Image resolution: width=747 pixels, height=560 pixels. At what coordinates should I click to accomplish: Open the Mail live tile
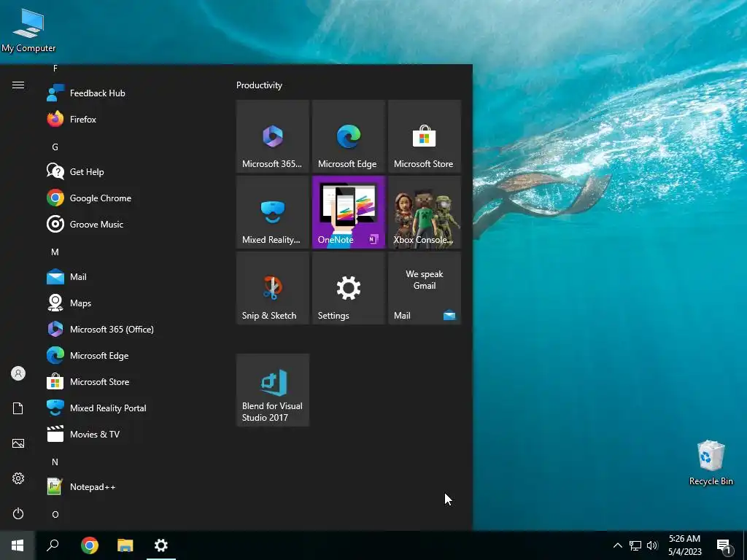[x=425, y=288]
